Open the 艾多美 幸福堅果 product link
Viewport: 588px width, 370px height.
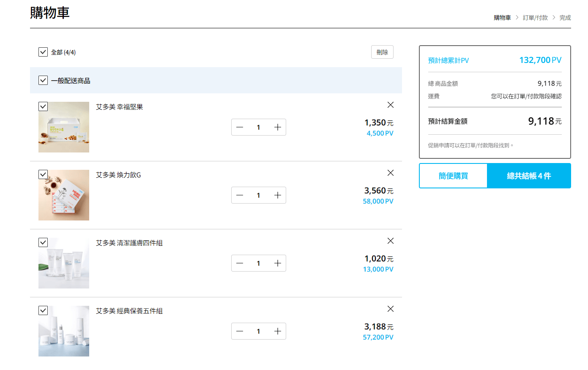tap(119, 107)
